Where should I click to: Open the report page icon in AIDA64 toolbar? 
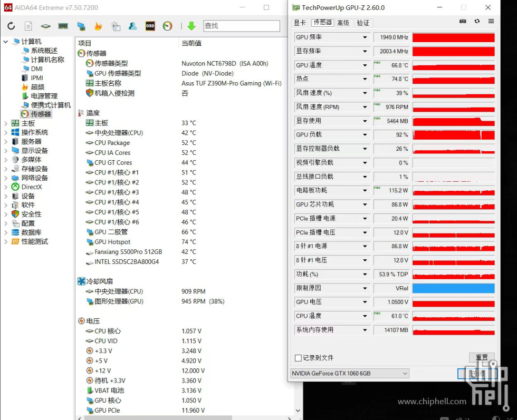28,26
